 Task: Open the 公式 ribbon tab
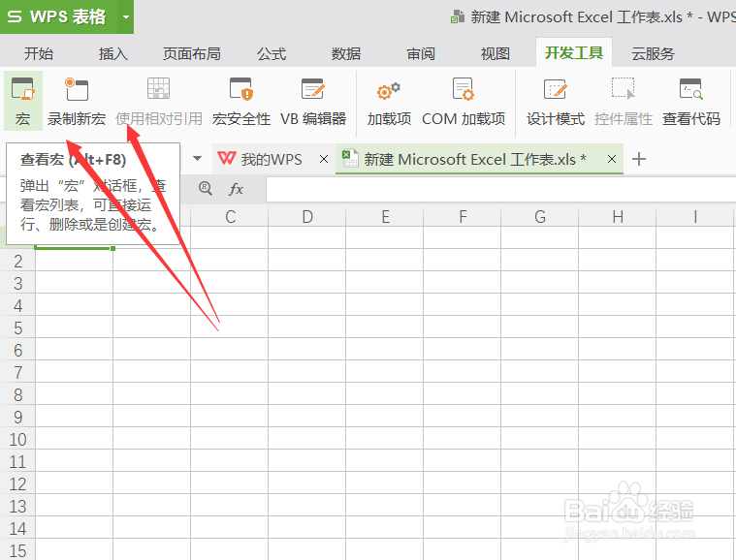pos(272,53)
